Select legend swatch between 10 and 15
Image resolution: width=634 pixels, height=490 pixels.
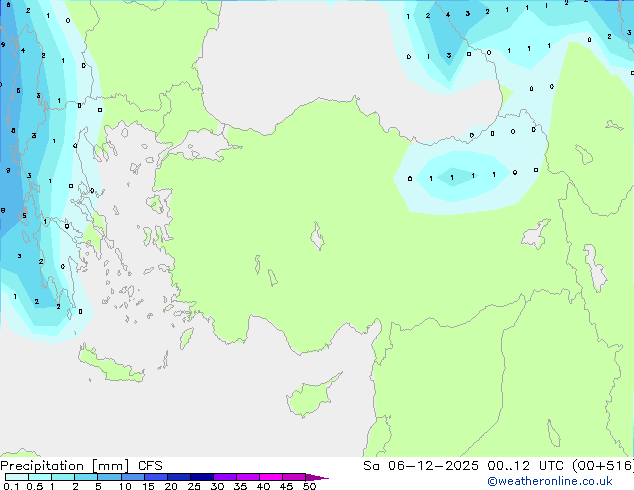[133, 477]
